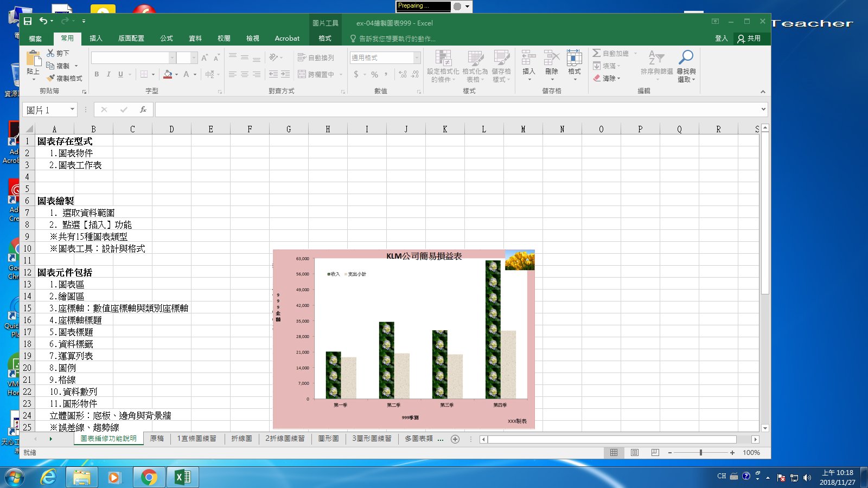Click center horizontal alignment icon

tap(244, 74)
